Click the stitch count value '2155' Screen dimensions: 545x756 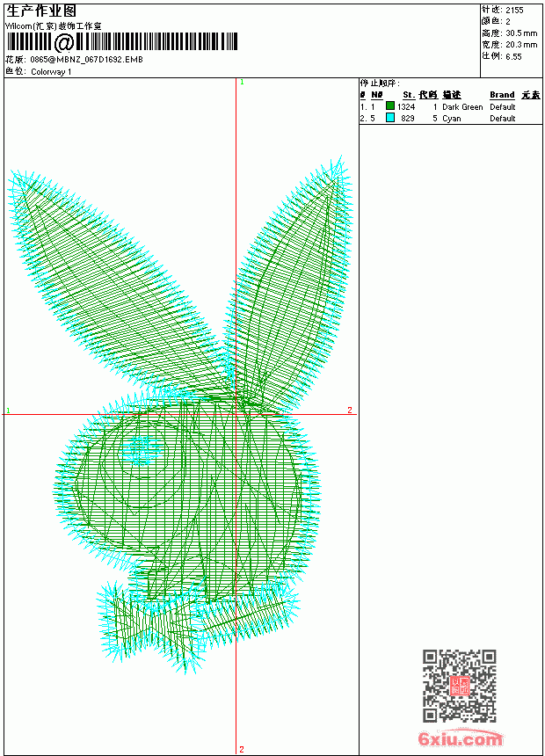click(514, 11)
